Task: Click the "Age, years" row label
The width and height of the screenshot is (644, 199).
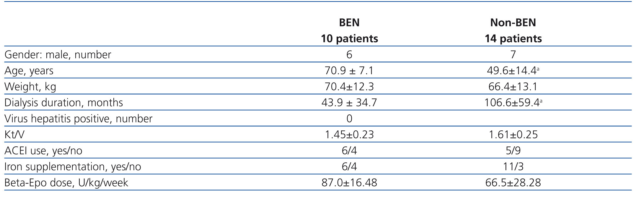Action: tap(29, 71)
